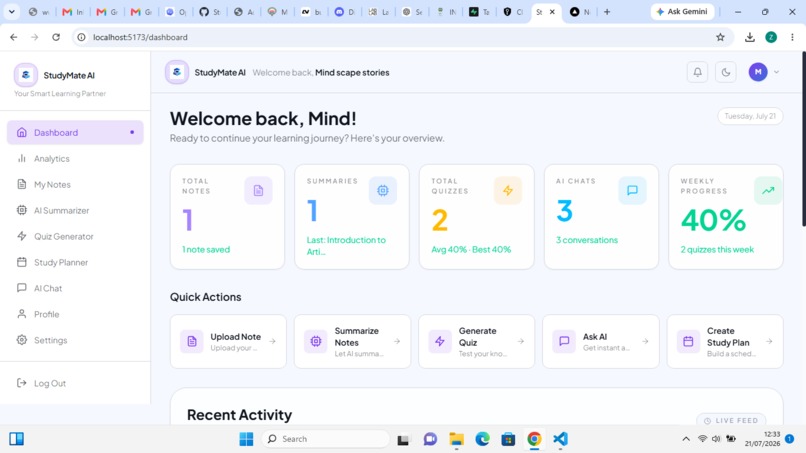This screenshot has height=453, width=806.
Task: Click the 40% weekly progress value
Action: [x=713, y=221]
